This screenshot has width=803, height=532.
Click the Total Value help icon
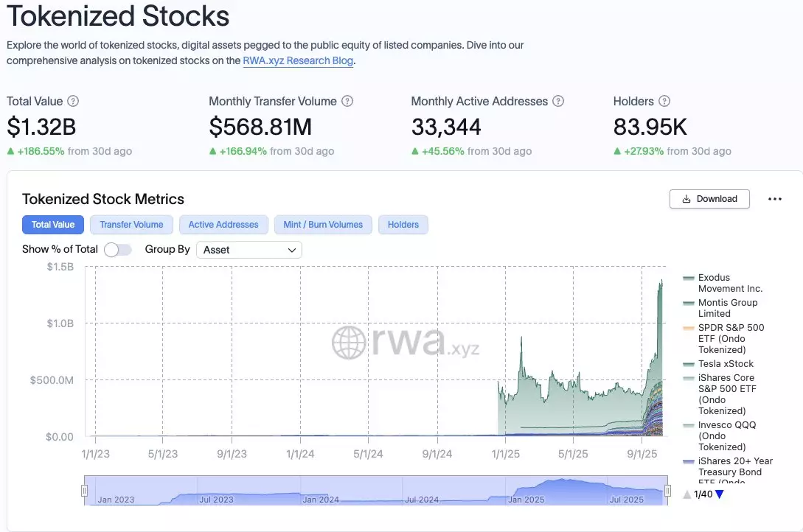(73, 102)
